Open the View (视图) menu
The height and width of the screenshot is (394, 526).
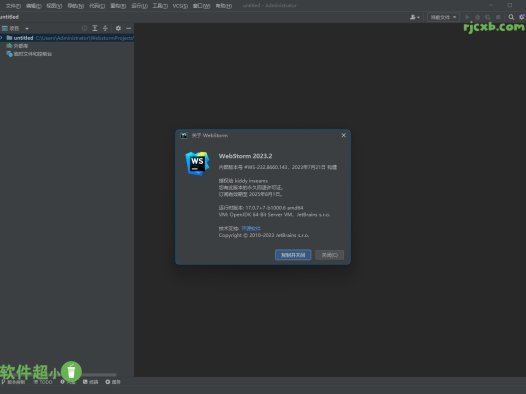54,6
